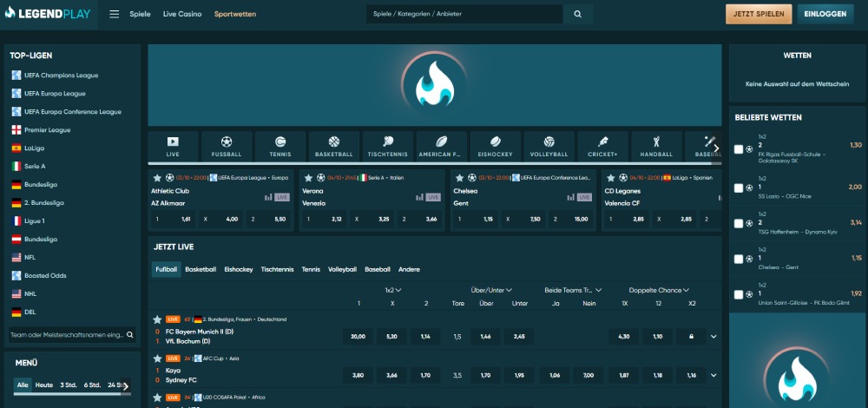The image size is (868, 408).
Task: Click the Fussball sport icon
Action: tap(227, 146)
